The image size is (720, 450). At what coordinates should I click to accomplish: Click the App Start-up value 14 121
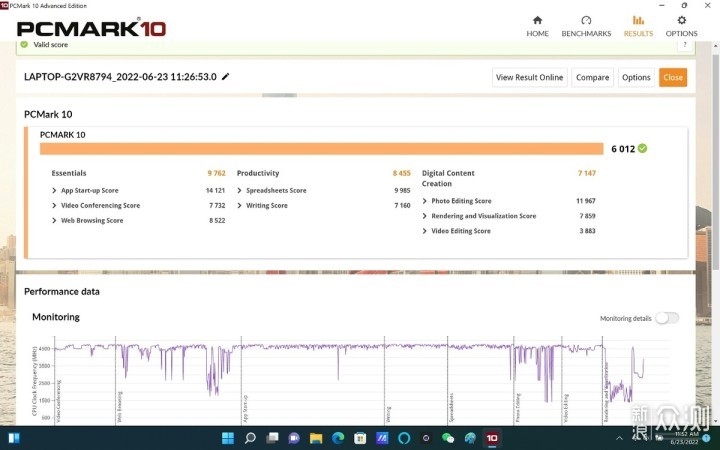pos(215,190)
